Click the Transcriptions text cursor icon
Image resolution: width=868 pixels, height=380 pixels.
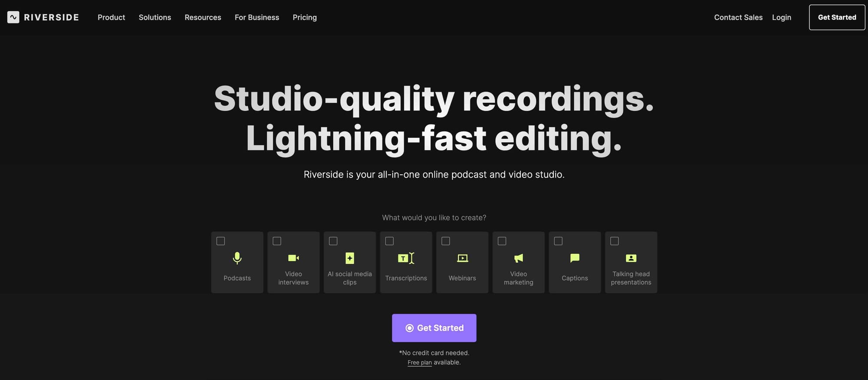[x=406, y=258]
